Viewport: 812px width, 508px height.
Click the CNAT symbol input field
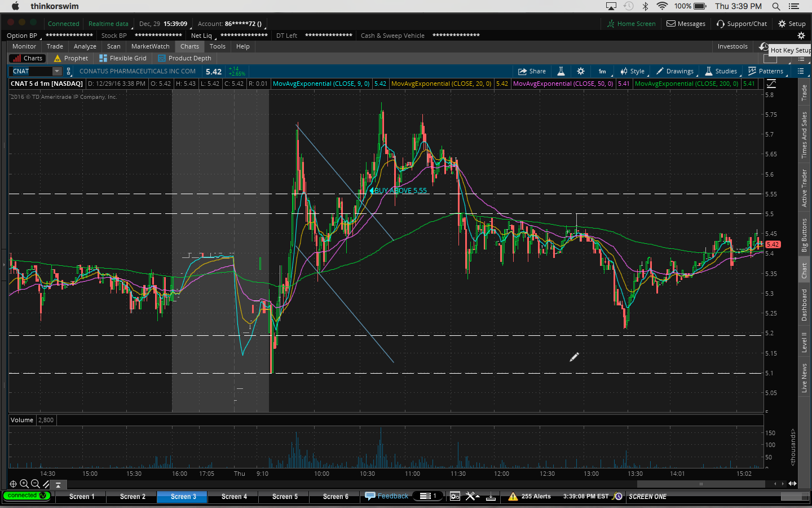click(x=31, y=71)
